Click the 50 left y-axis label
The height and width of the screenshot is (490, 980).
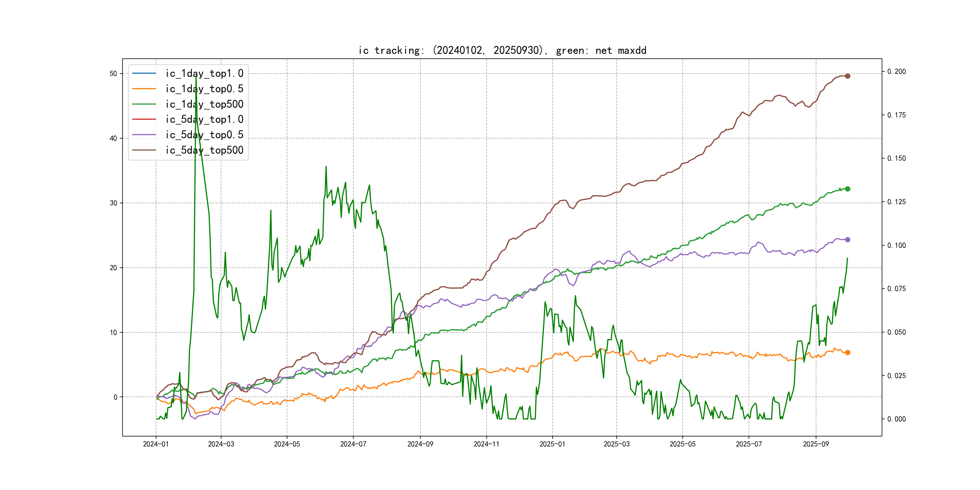click(113, 74)
